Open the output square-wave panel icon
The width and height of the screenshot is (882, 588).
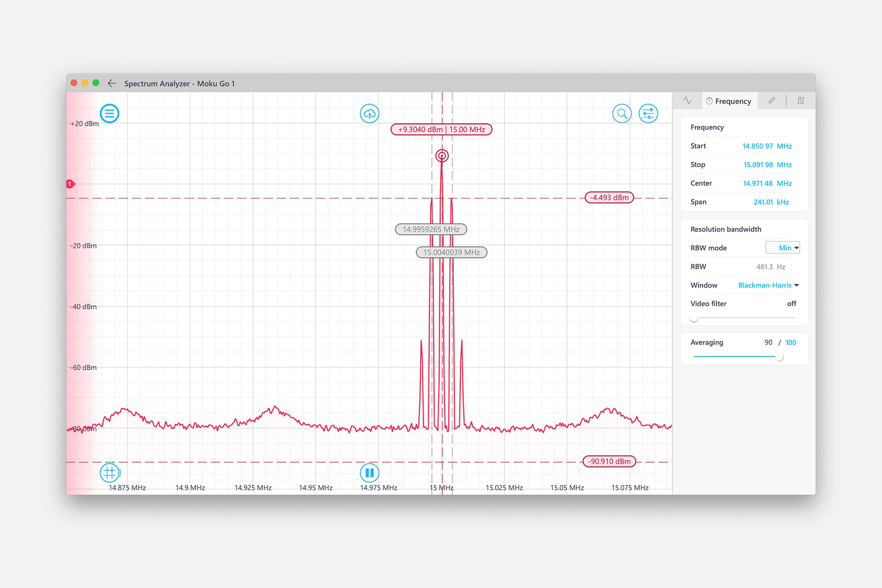click(x=800, y=100)
